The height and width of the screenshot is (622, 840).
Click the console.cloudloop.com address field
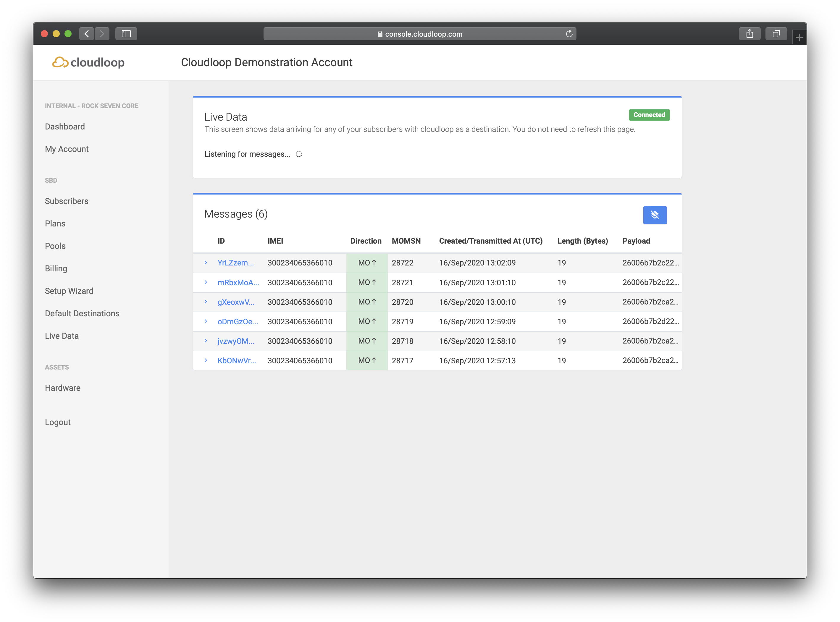point(420,34)
